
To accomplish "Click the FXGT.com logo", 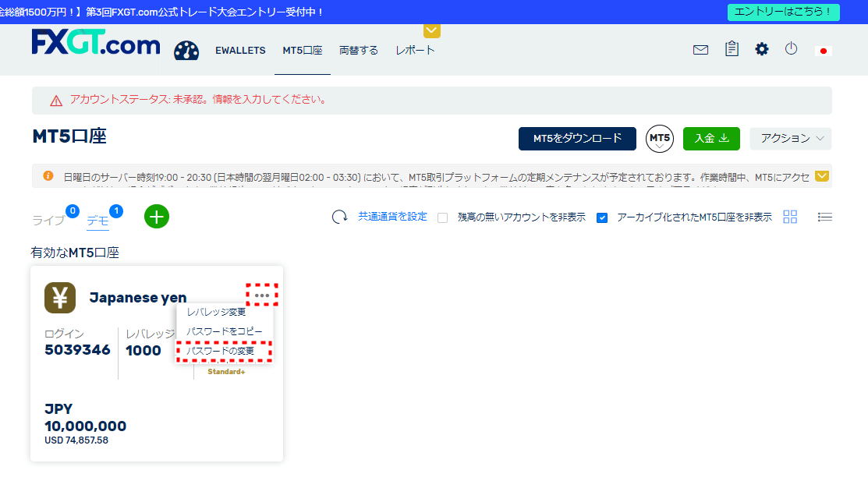I will [x=96, y=42].
